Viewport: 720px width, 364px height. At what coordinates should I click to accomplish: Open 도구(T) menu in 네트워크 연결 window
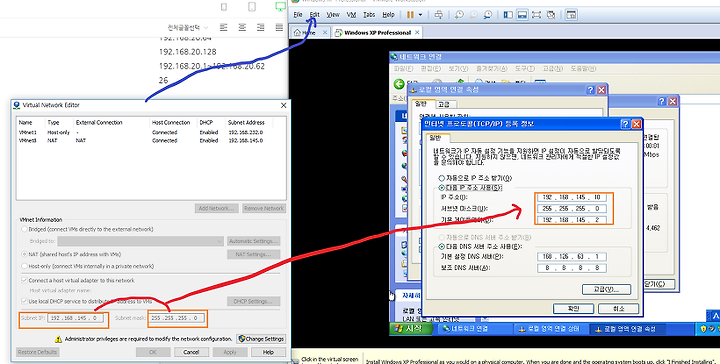524,68
